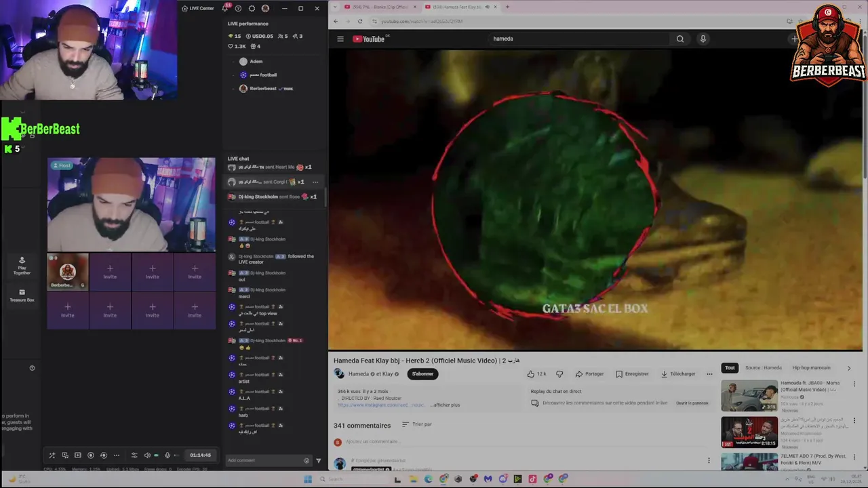Open LIVE Studio settings gear
Image resolution: width=868 pixels, height=488 pixels.
click(x=252, y=8)
